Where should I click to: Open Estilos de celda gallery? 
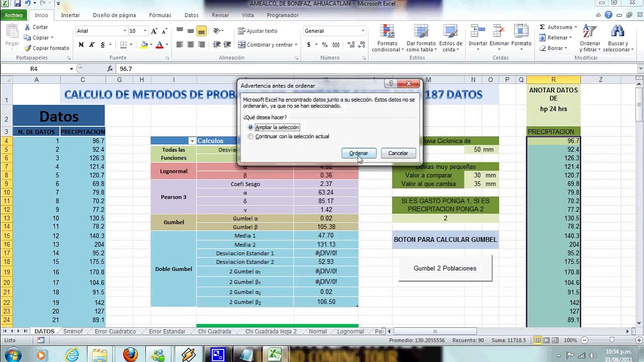[450, 38]
